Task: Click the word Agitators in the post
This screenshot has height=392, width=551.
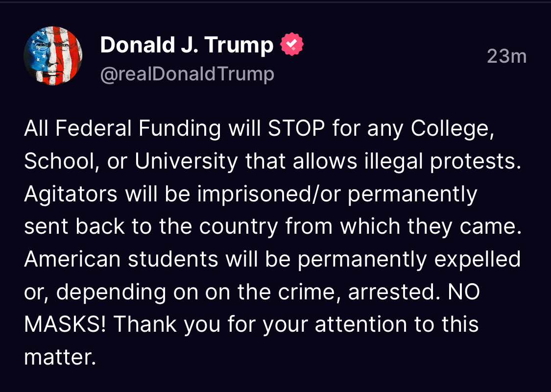Action: pyautogui.click(x=71, y=194)
